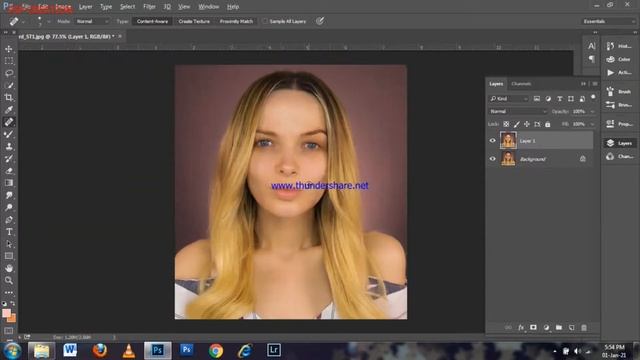Toggle the smart object filter icon
The width and height of the screenshot is (640, 360).
pyautogui.click(x=582, y=99)
